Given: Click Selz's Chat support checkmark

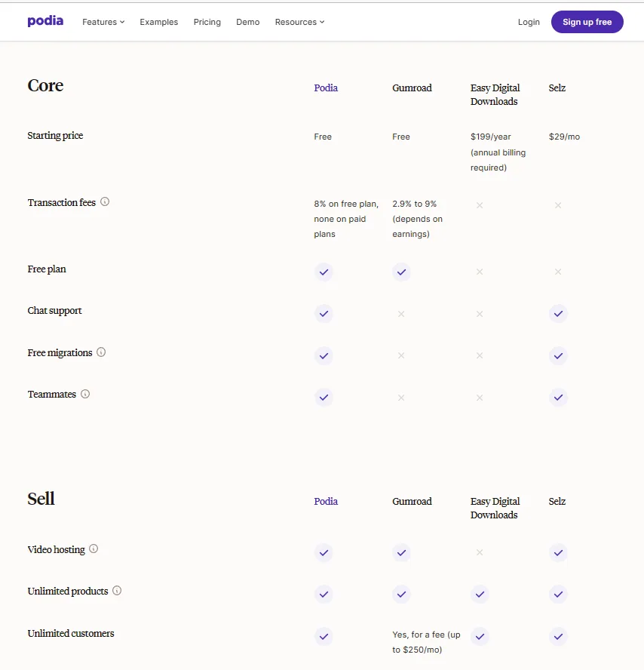Looking at the screenshot, I should [558, 313].
